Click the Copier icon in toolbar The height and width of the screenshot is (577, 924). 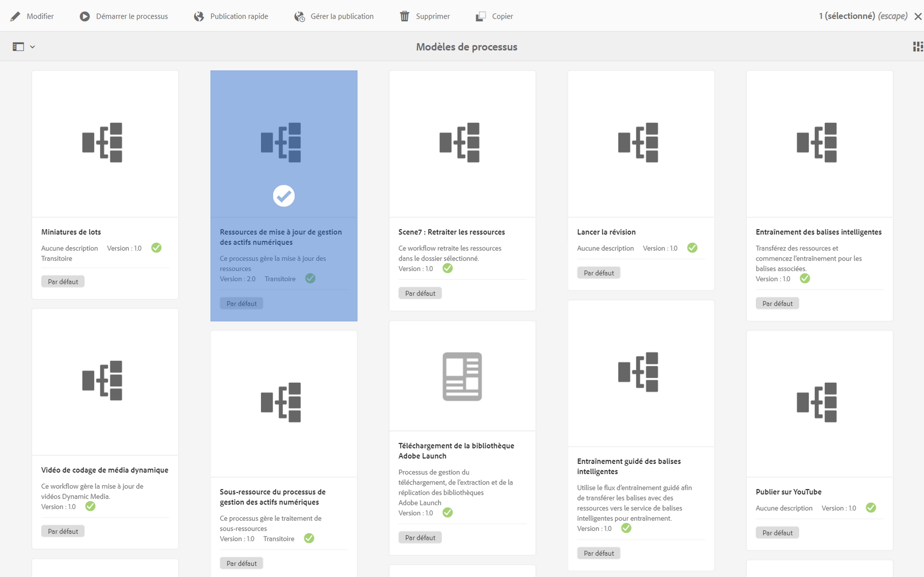tap(481, 17)
